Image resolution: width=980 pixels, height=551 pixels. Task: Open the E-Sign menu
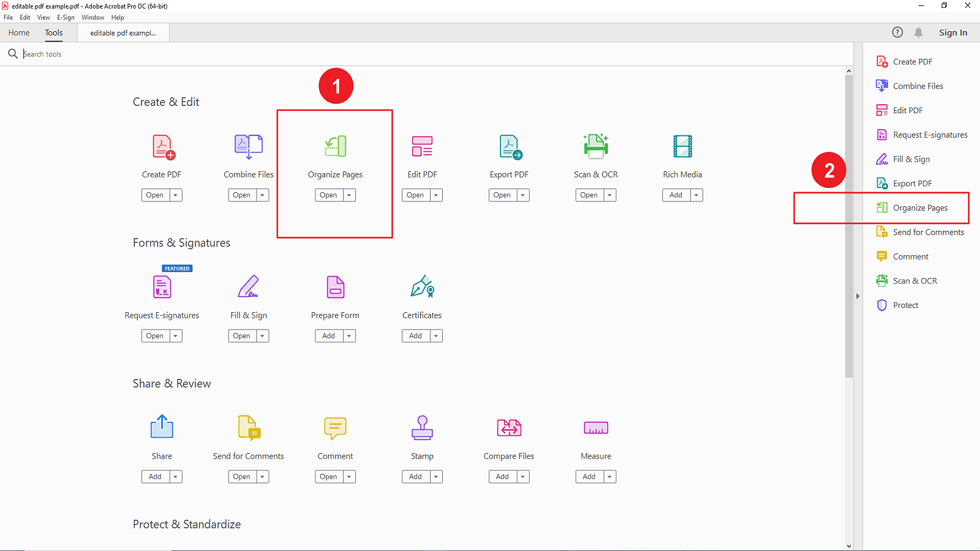(66, 18)
